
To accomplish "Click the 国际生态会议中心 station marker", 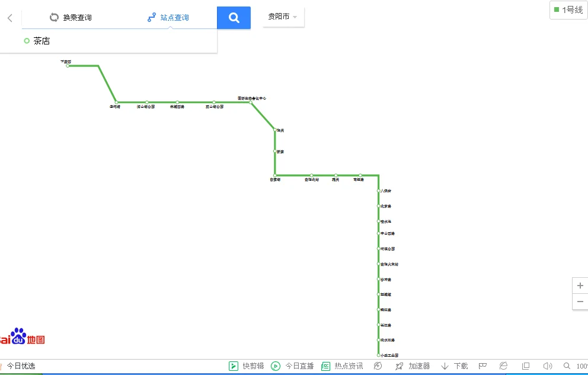I will 252,101.
